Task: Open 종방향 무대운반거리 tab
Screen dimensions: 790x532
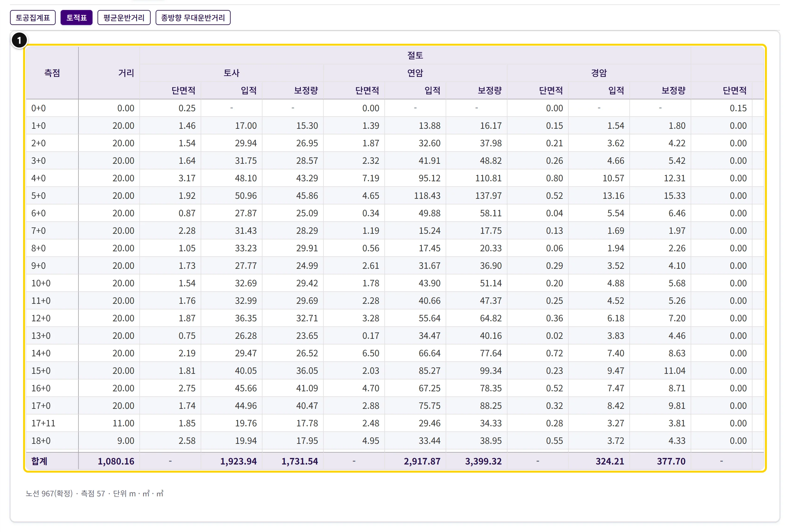Action: [193, 18]
